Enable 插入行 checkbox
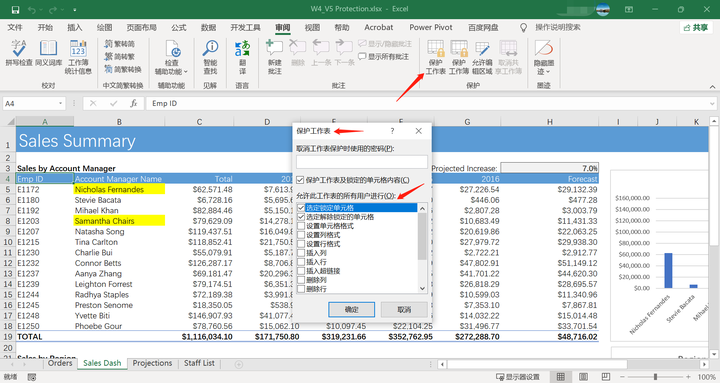The height and width of the screenshot is (383, 720). point(301,262)
